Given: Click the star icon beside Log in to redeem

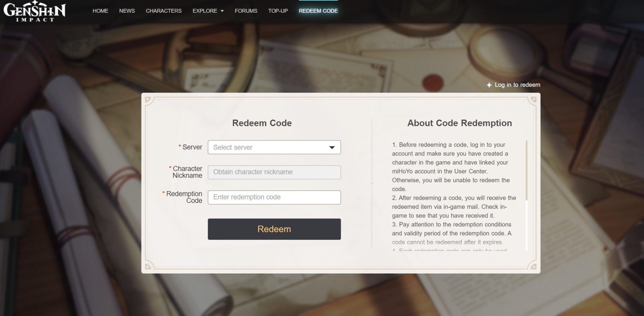Looking at the screenshot, I should click(x=489, y=85).
